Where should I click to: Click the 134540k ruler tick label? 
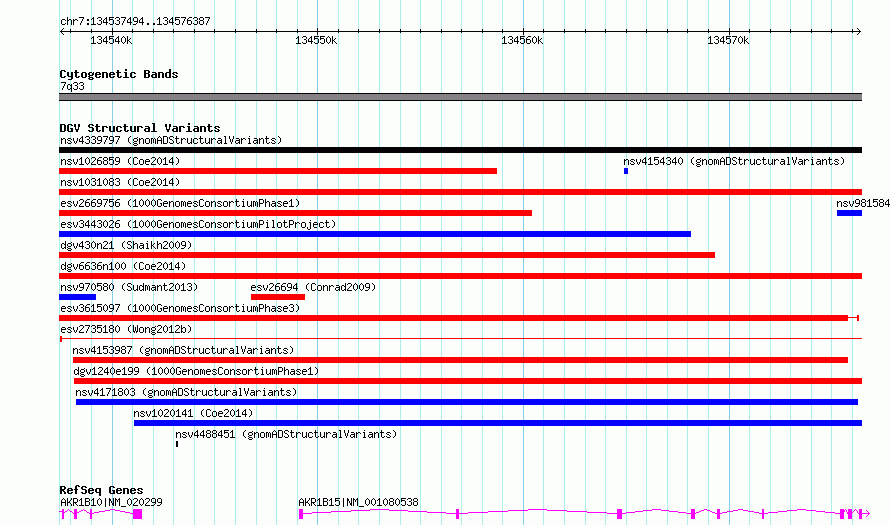pyautogui.click(x=111, y=40)
